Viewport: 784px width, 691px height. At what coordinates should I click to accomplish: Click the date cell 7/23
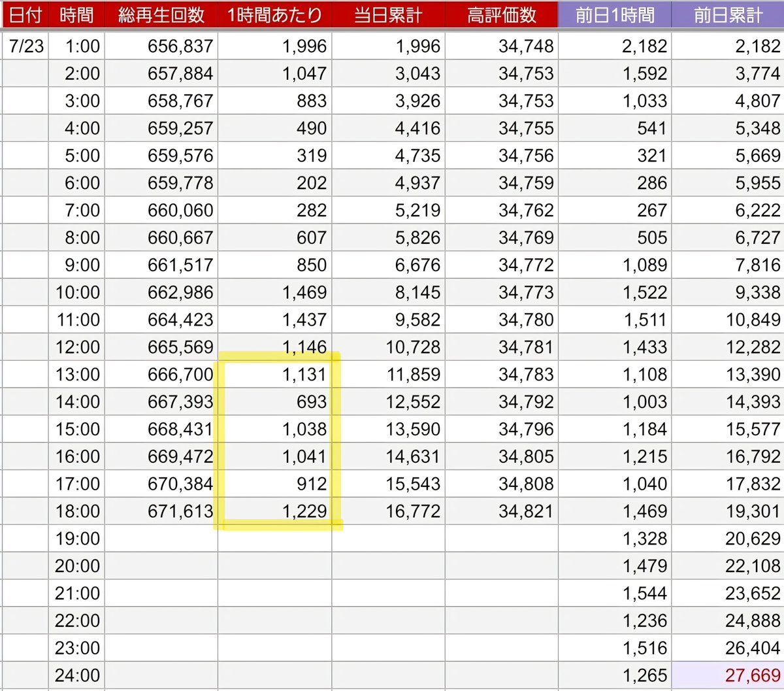[25, 46]
